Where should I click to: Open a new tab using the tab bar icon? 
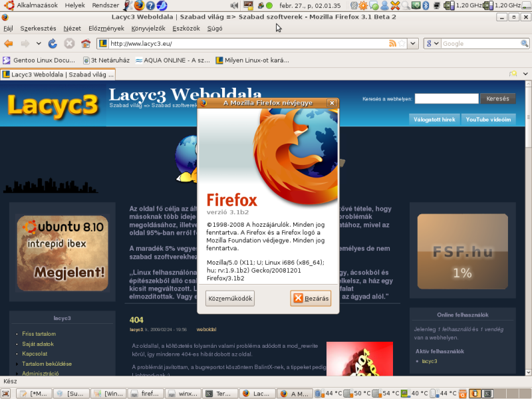click(513, 74)
